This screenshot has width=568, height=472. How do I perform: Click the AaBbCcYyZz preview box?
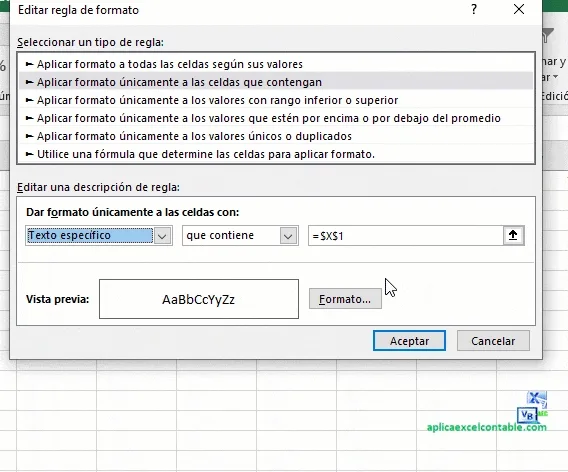(199, 299)
